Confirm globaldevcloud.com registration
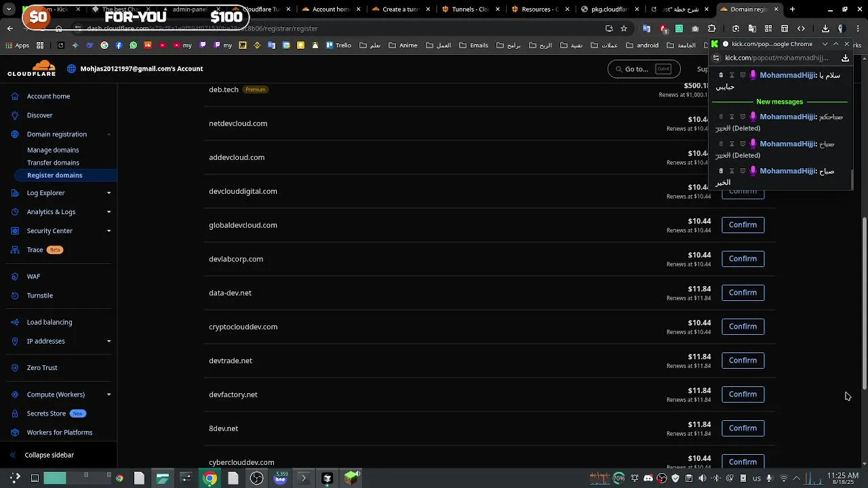The image size is (868, 488). pyautogui.click(x=743, y=225)
